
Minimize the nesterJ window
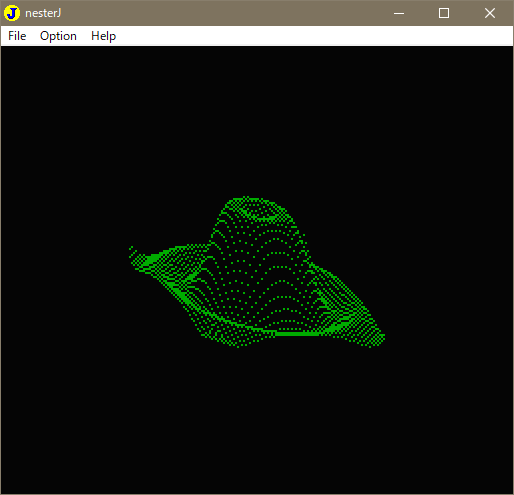click(x=399, y=13)
